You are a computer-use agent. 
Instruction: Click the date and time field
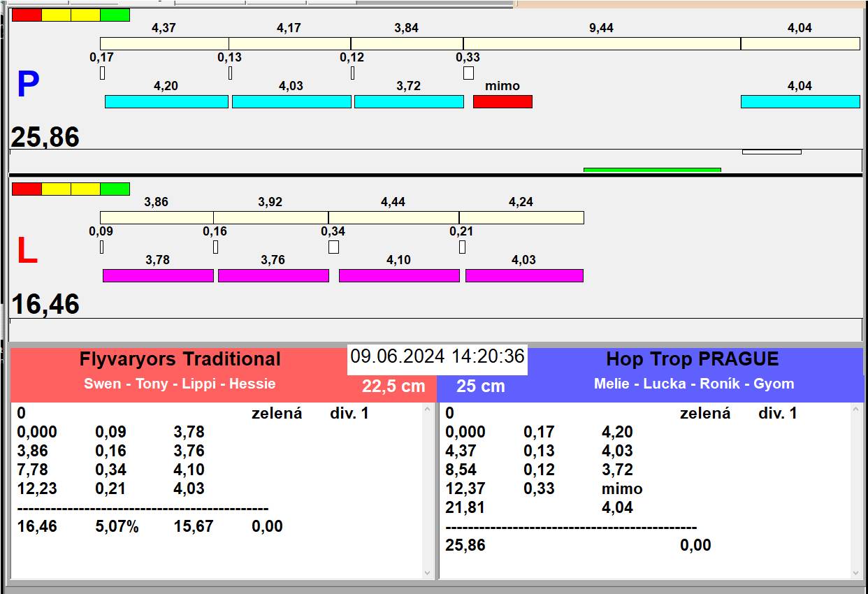(437, 356)
